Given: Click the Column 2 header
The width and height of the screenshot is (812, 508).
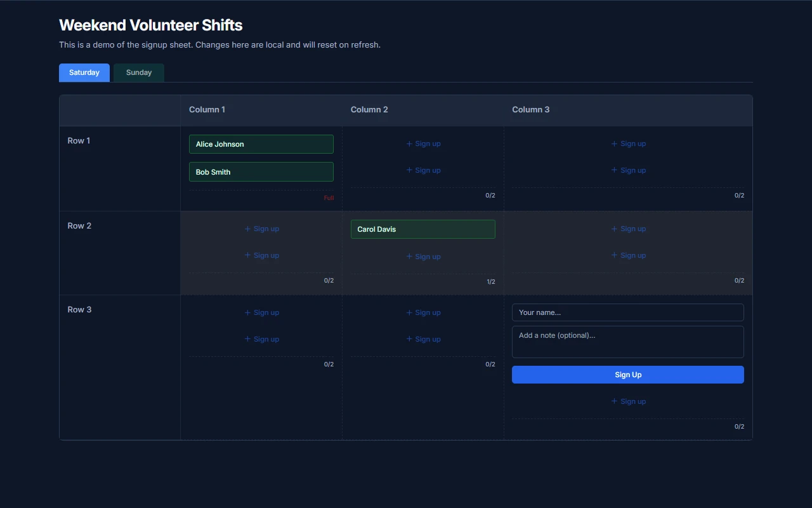Looking at the screenshot, I should click(x=369, y=109).
